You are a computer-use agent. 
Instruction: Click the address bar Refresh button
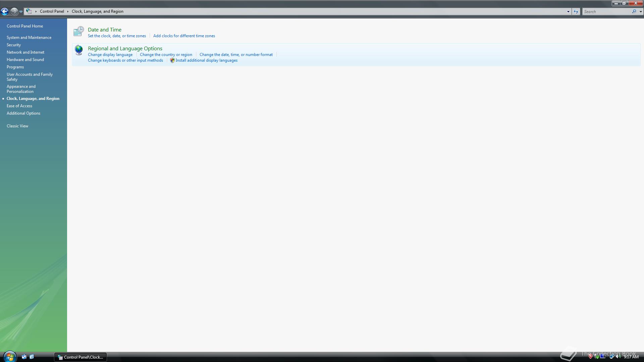[x=576, y=11]
